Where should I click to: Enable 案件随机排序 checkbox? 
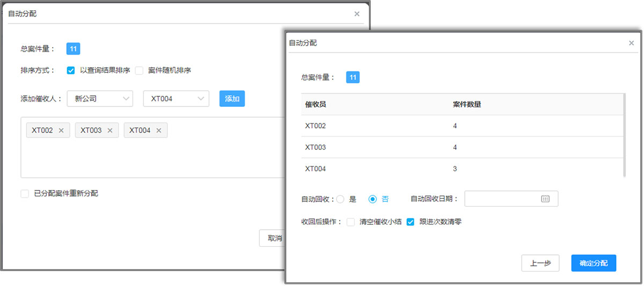pyautogui.click(x=139, y=70)
